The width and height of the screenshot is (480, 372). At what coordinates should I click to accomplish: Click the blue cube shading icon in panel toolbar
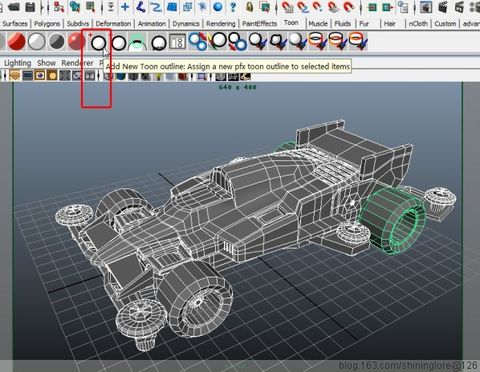click(x=121, y=77)
